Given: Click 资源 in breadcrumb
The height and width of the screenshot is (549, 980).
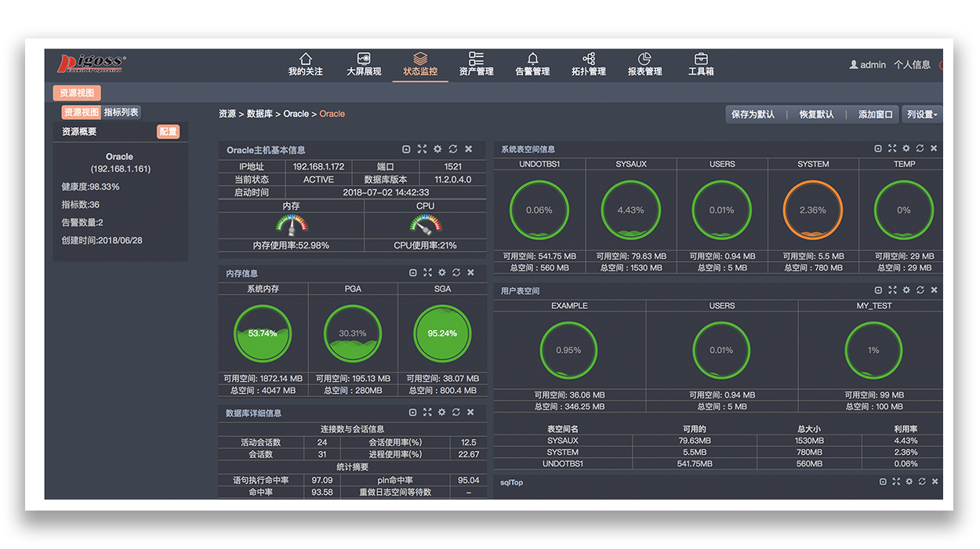Looking at the screenshot, I should (227, 114).
